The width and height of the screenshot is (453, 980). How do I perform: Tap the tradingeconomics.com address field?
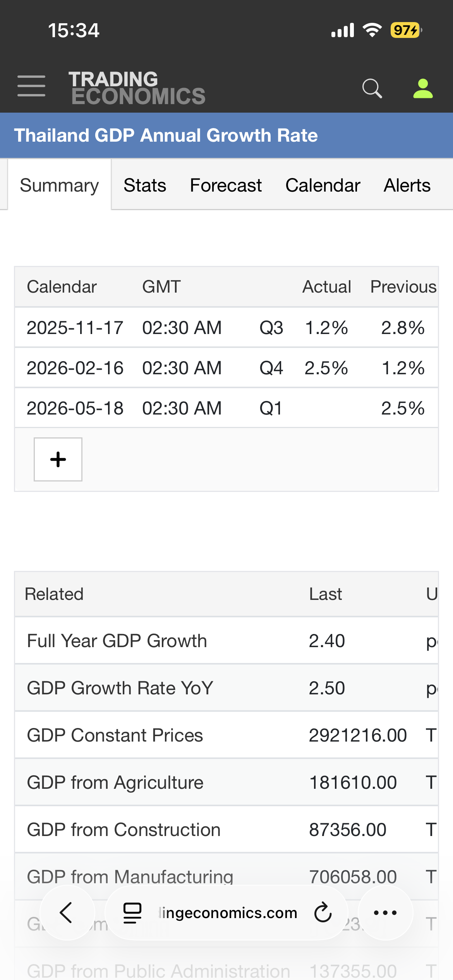[228, 913]
